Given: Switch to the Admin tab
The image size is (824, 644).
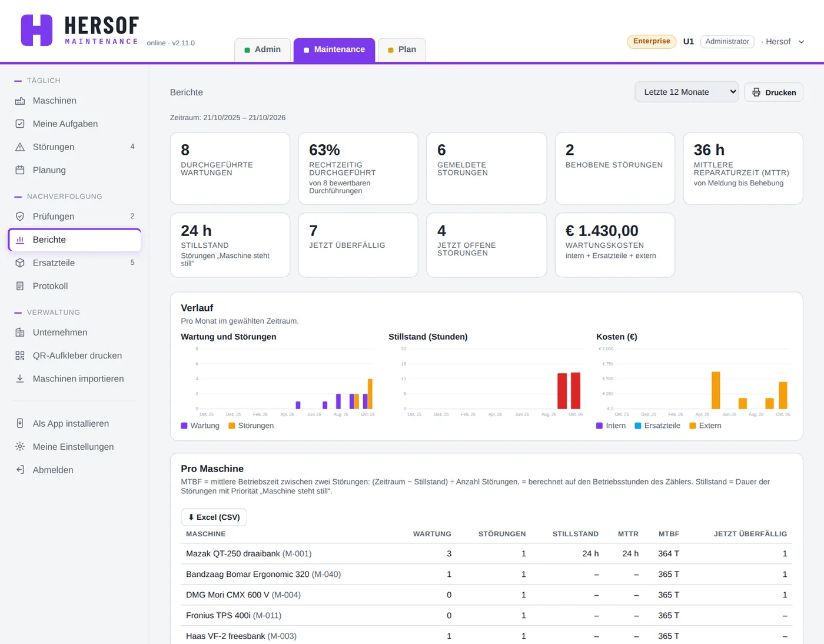Looking at the screenshot, I should (x=263, y=49).
